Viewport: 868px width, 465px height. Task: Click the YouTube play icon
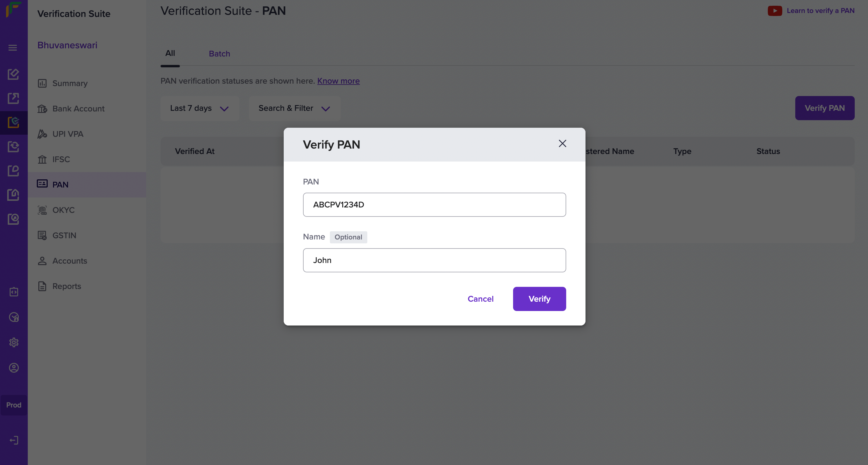pyautogui.click(x=775, y=11)
